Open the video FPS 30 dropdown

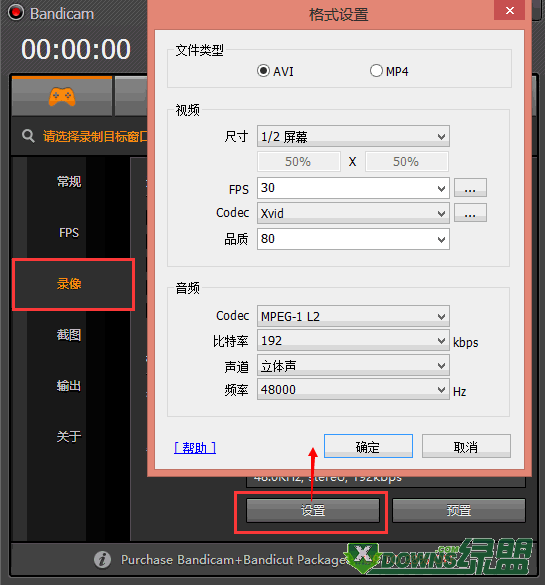tap(353, 188)
